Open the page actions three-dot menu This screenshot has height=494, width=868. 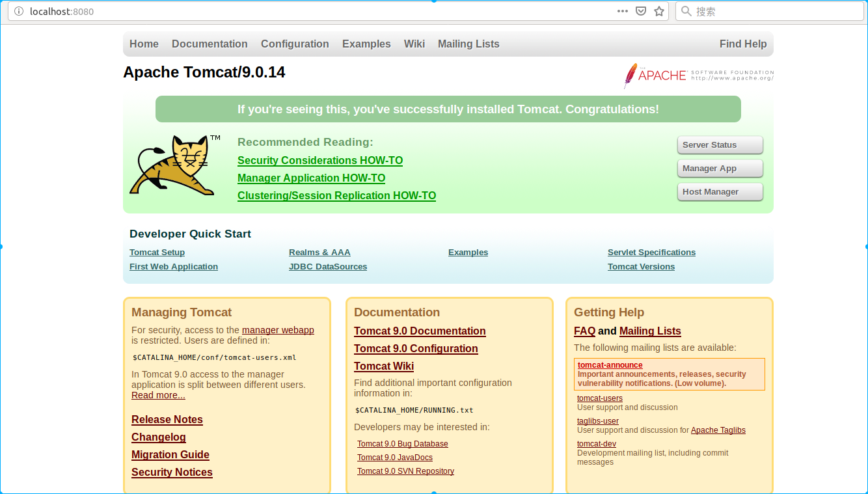pyautogui.click(x=623, y=11)
